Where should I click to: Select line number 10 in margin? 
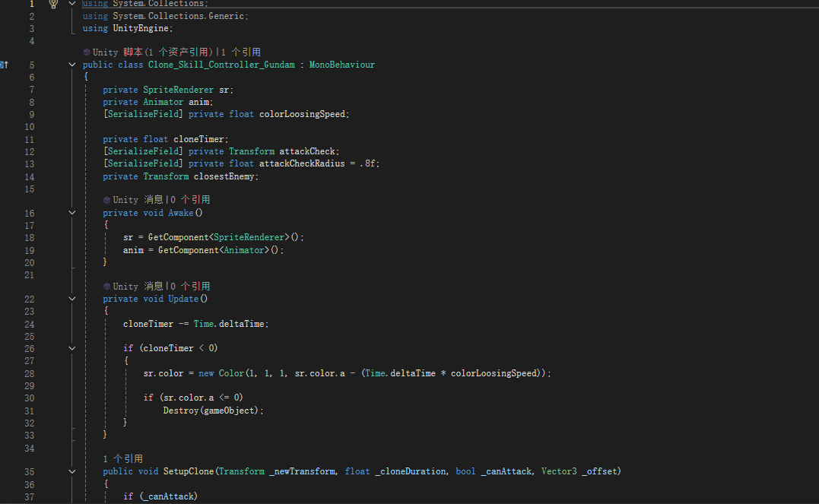click(x=29, y=127)
